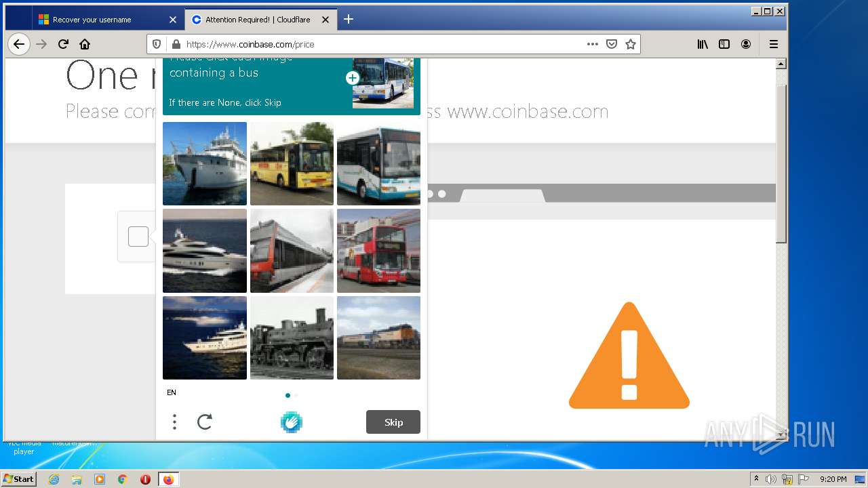Screen dimensions: 868x488
Task: Select the red and gray train image
Action: point(292,251)
